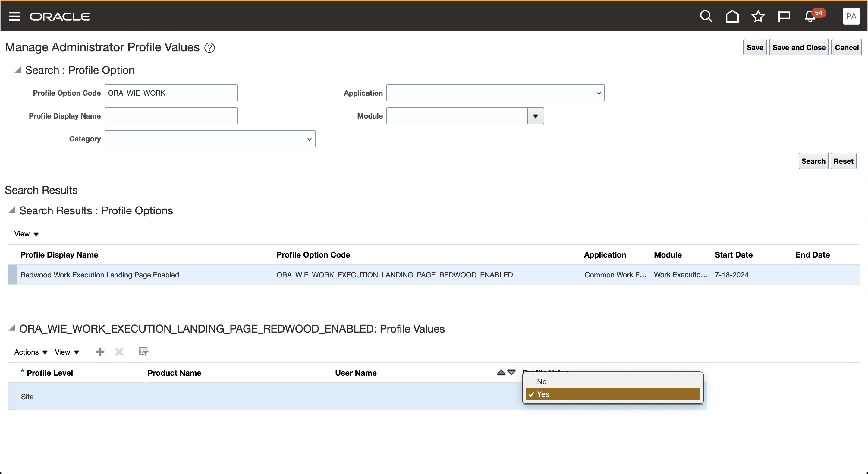Click the Reset button
Viewport: 868px width, 474px height.
[843, 161]
